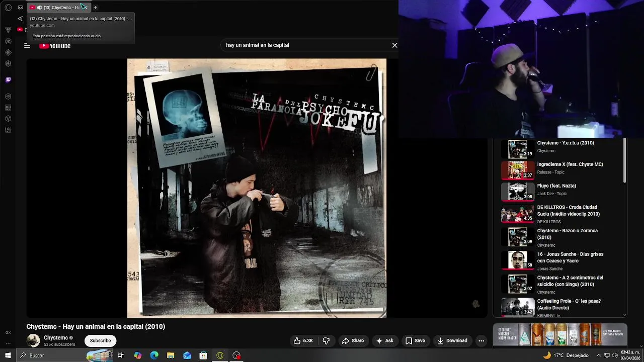Open the Chystemc channel name link
Screen dimensions: 644x362
tap(56, 338)
